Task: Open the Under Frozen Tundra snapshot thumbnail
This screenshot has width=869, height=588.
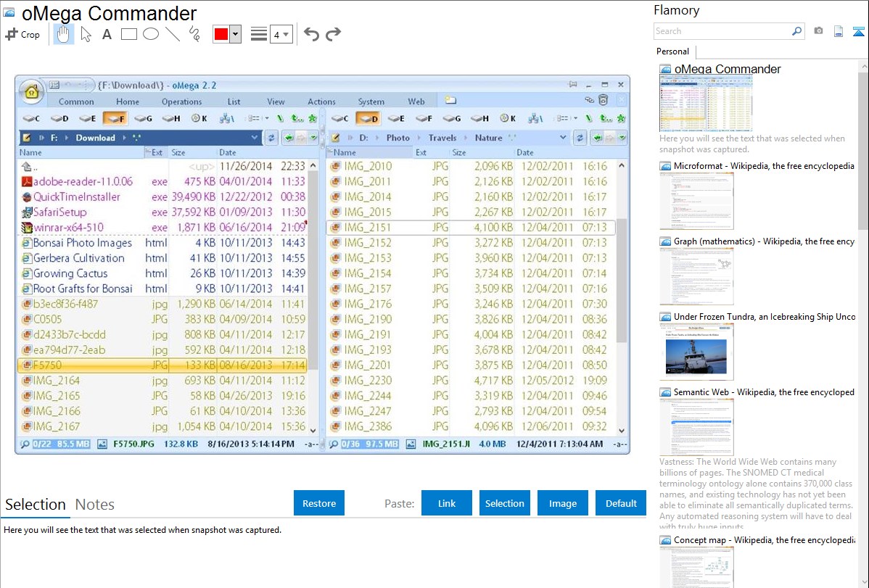Action: click(696, 352)
